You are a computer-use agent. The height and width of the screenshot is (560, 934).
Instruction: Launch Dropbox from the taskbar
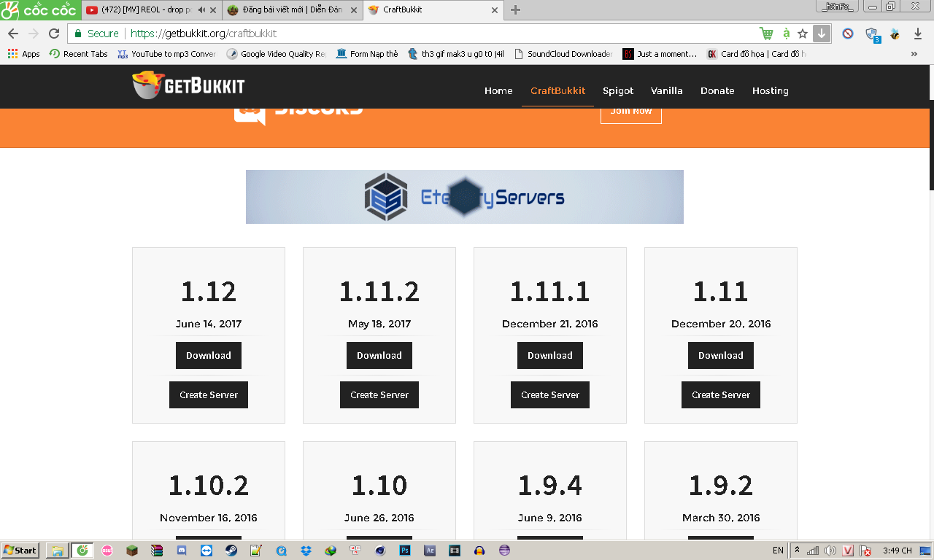point(306,551)
